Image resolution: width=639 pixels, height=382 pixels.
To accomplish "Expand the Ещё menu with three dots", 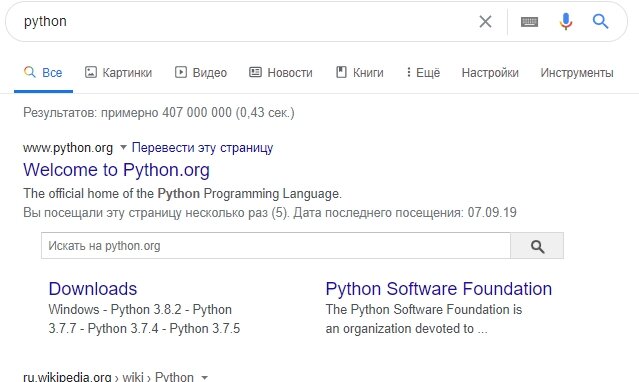I will [423, 73].
